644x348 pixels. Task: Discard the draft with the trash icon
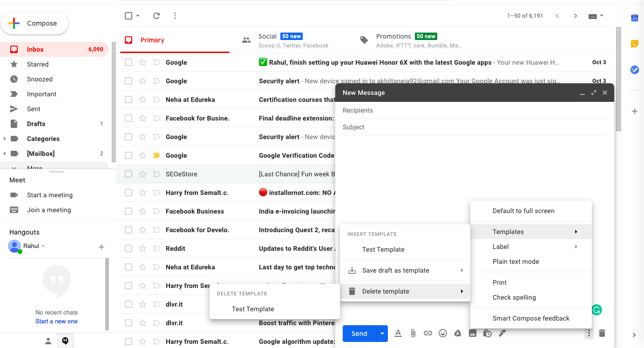point(602,333)
